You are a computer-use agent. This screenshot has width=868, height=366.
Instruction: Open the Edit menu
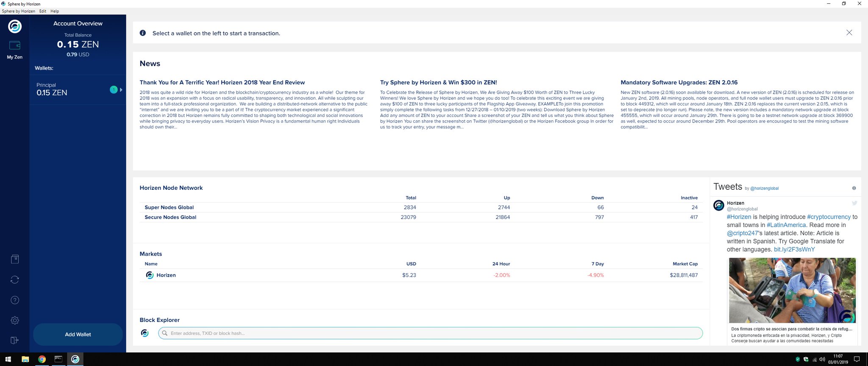pos(43,11)
